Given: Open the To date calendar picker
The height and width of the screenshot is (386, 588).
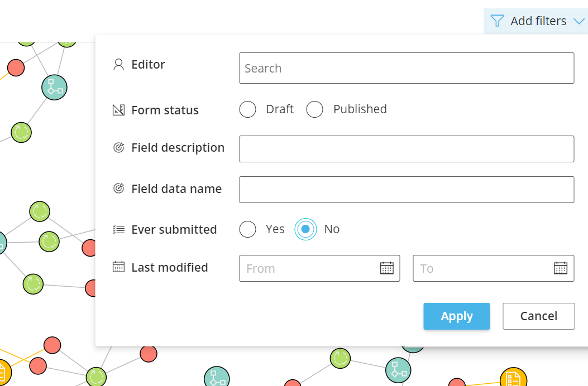Looking at the screenshot, I should (560, 268).
